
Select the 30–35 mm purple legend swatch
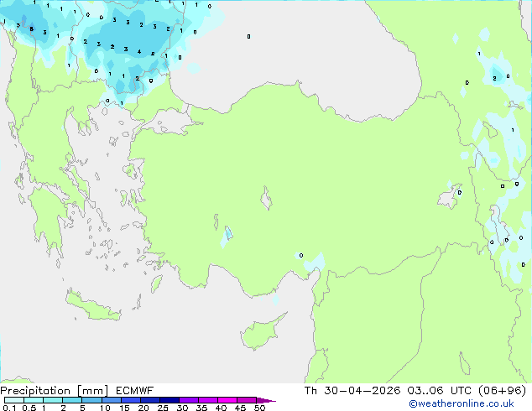pos(188,400)
